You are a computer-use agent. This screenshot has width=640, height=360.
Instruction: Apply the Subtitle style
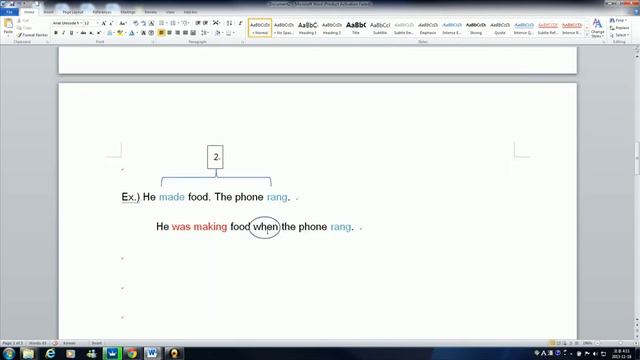[x=380, y=28]
